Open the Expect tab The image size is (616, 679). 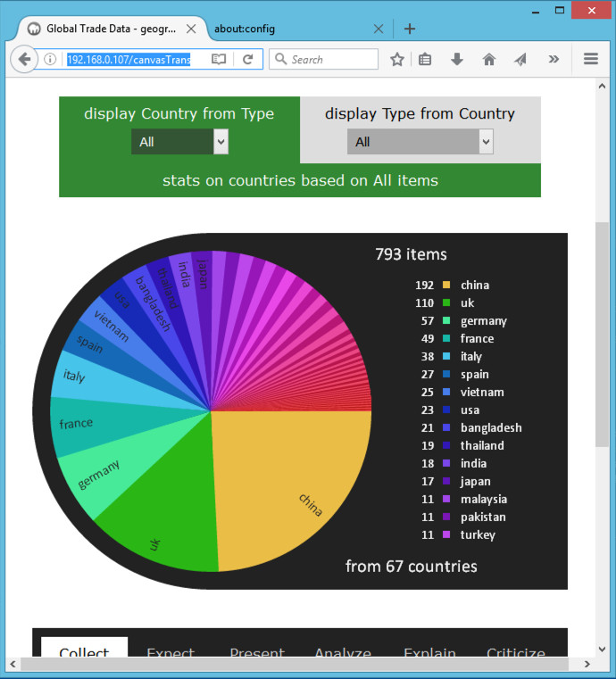point(171,652)
